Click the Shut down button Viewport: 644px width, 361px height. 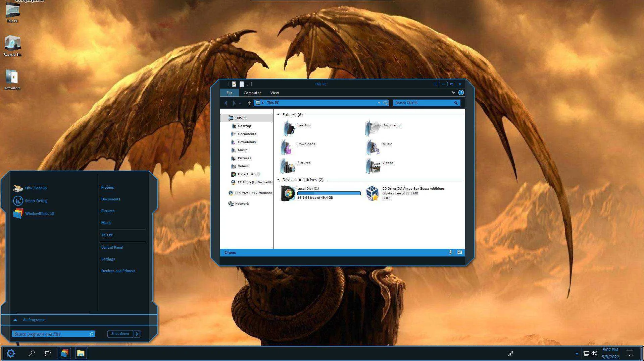(x=120, y=334)
